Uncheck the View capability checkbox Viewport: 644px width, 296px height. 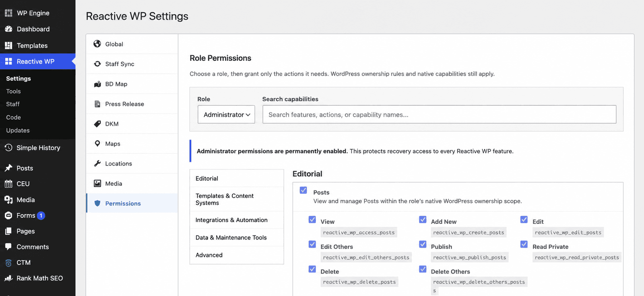pos(312,220)
